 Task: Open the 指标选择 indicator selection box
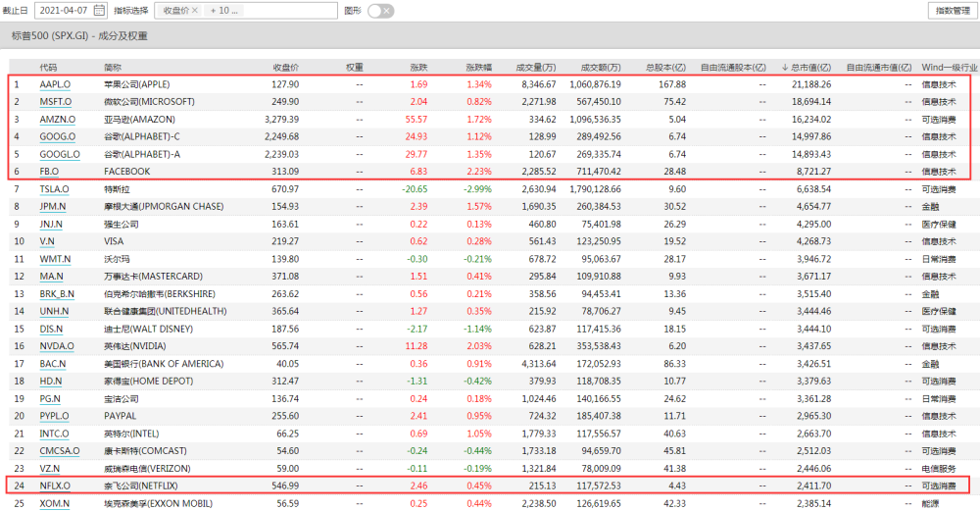[246, 11]
